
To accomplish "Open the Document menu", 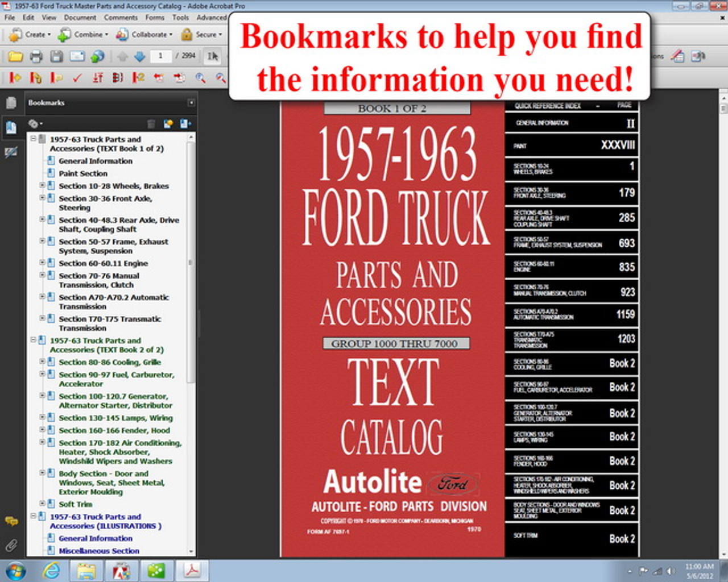I will point(80,18).
